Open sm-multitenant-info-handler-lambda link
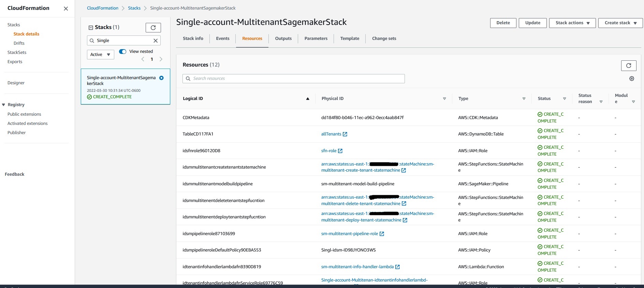The width and height of the screenshot is (644, 288). click(357, 267)
